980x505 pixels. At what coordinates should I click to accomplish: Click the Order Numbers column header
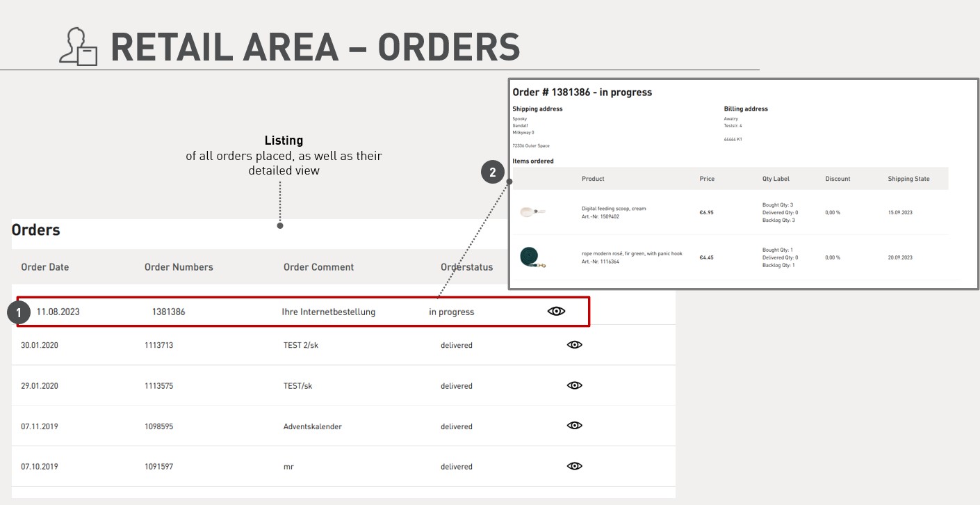[179, 267]
